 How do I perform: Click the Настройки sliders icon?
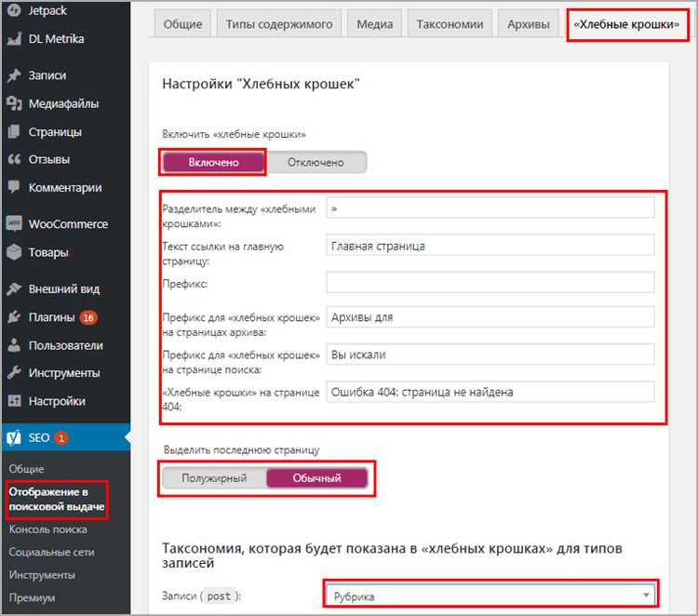[x=14, y=401]
